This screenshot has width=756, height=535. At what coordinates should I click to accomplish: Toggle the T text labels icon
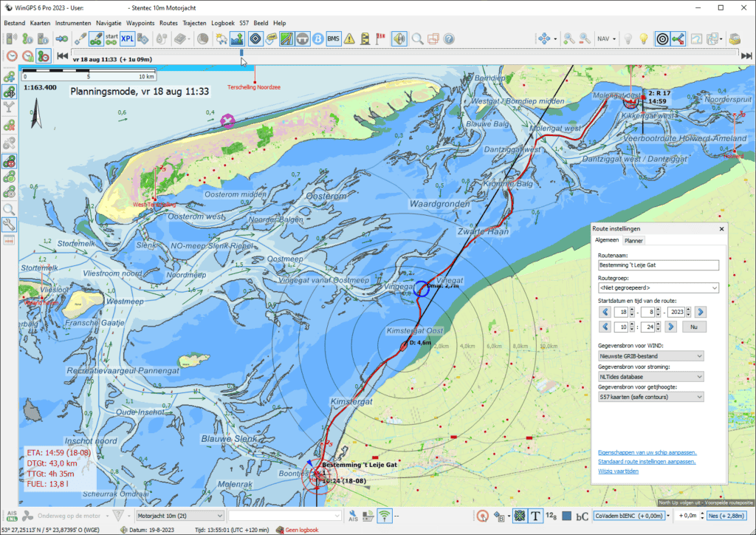pos(535,516)
